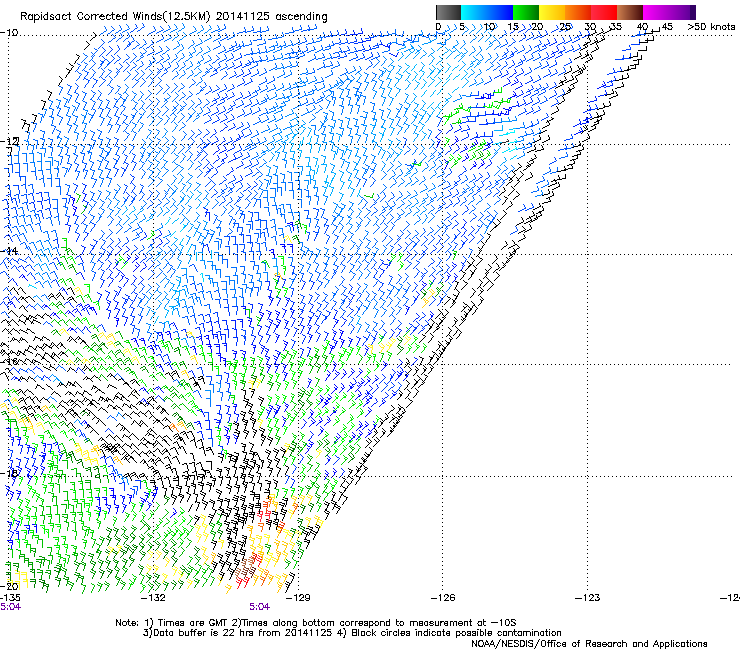Click the legend label '25'
740x650 pixels.
tap(565, 26)
